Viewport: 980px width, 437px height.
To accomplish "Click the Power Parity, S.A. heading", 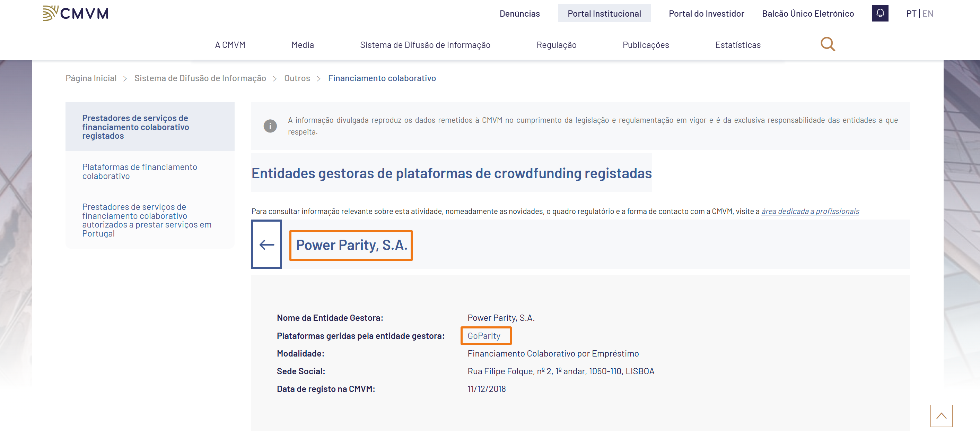I will (351, 245).
